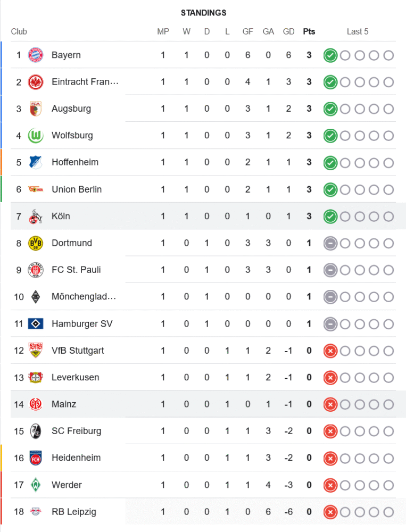Click Leverkusen's red loss result indicator
The image size is (406, 532).
click(330, 378)
